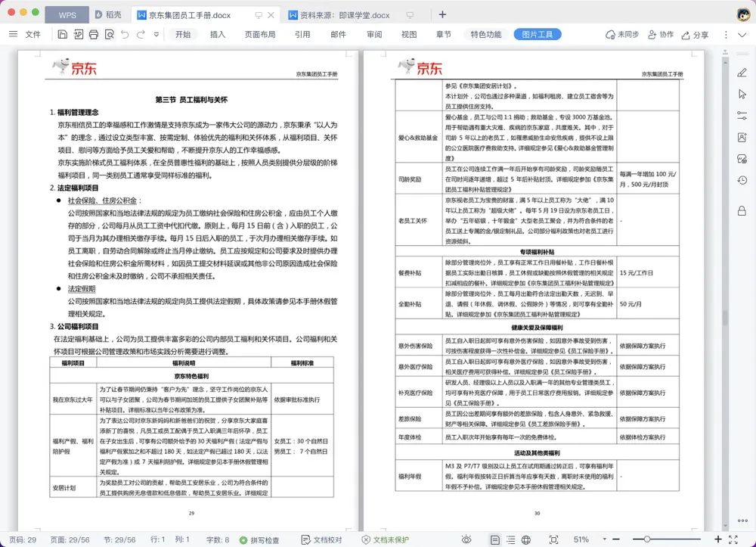
Task: Open Print Preview icon
Action: 110,34
